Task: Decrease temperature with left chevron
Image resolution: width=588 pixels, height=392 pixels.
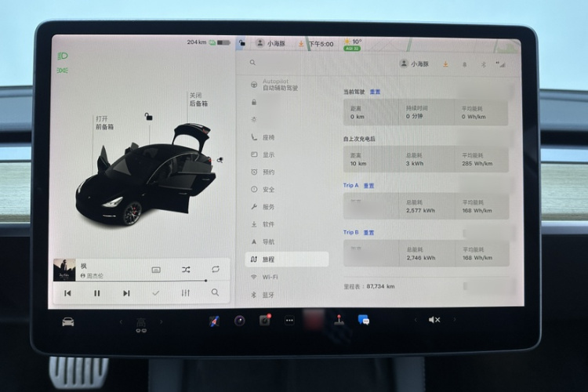Action: (121, 321)
